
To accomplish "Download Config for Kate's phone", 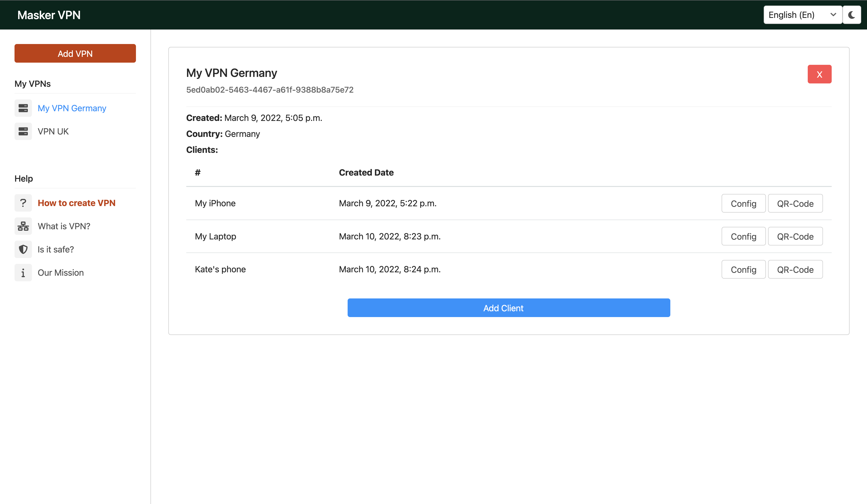I will click(x=743, y=269).
